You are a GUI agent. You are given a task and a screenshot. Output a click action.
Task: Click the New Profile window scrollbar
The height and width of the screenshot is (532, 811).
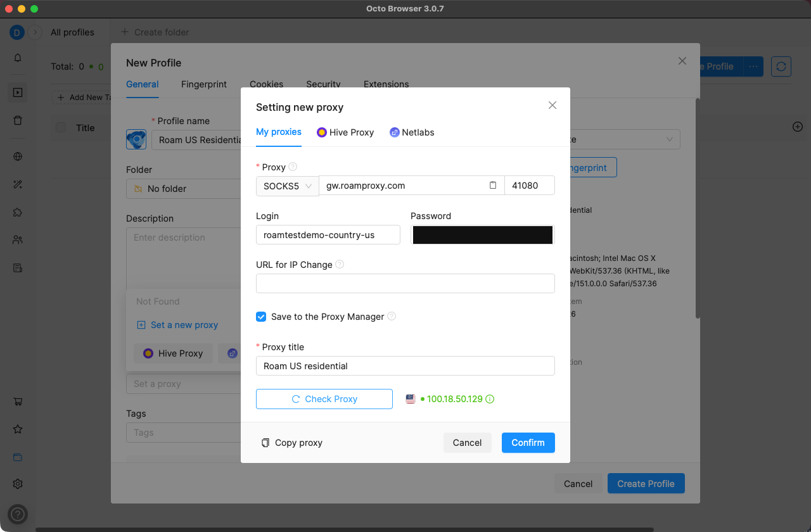click(x=698, y=208)
